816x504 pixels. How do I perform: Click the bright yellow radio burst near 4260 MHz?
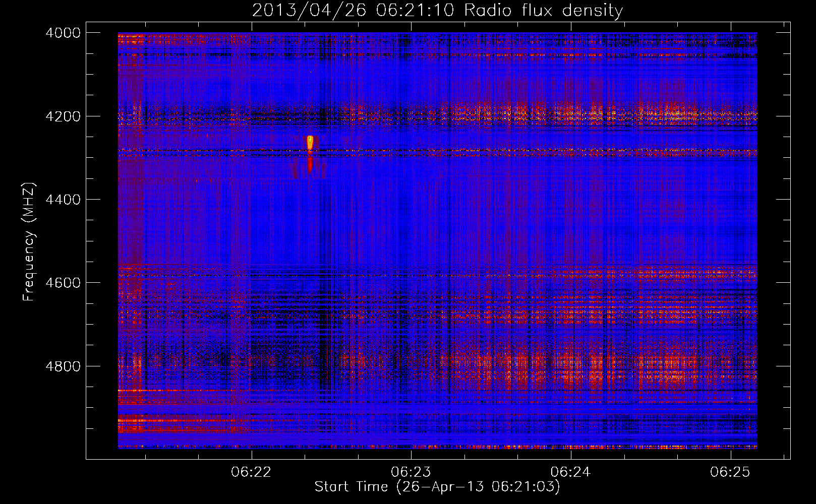pos(310,143)
